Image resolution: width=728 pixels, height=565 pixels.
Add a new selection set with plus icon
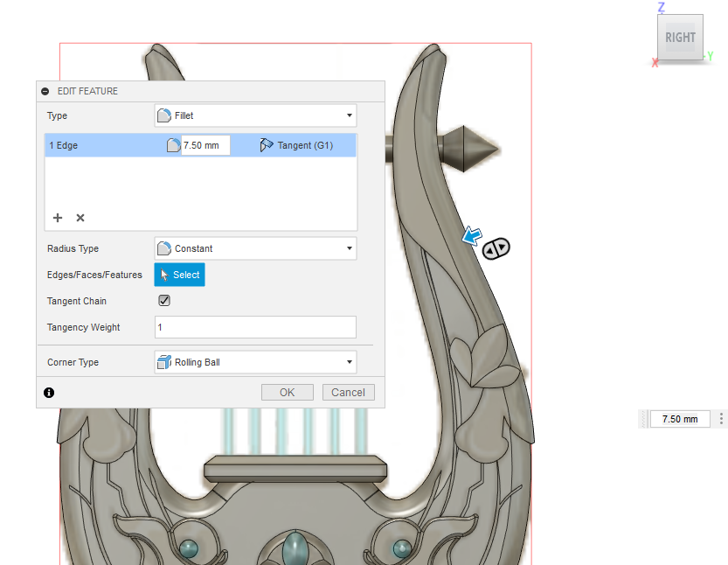58,218
